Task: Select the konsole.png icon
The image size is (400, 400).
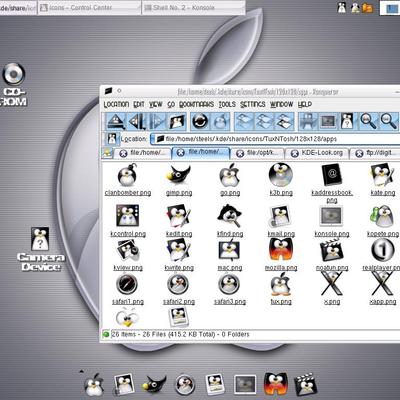Action: pyautogui.click(x=331, y=217)
